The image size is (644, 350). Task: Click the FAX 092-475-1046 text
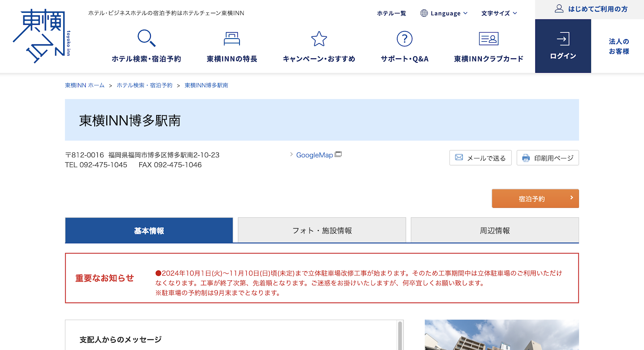pos(170,165)
